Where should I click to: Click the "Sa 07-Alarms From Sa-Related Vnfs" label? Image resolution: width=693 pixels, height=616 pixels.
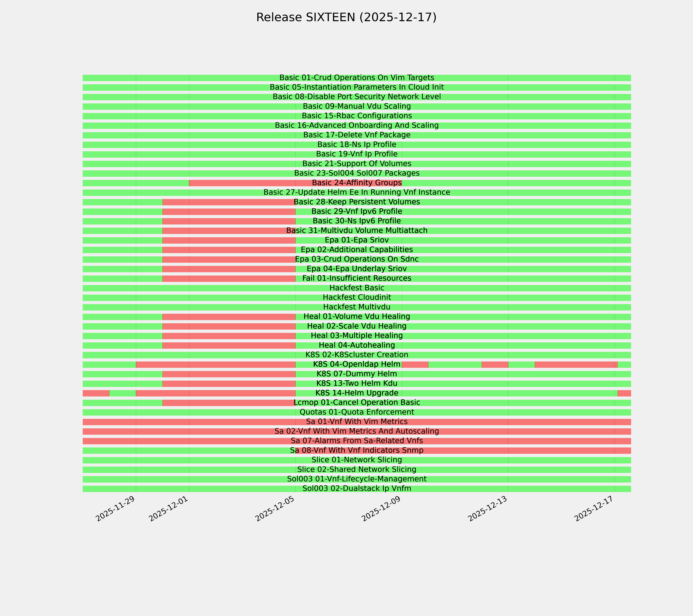click(x=357, y=441)
